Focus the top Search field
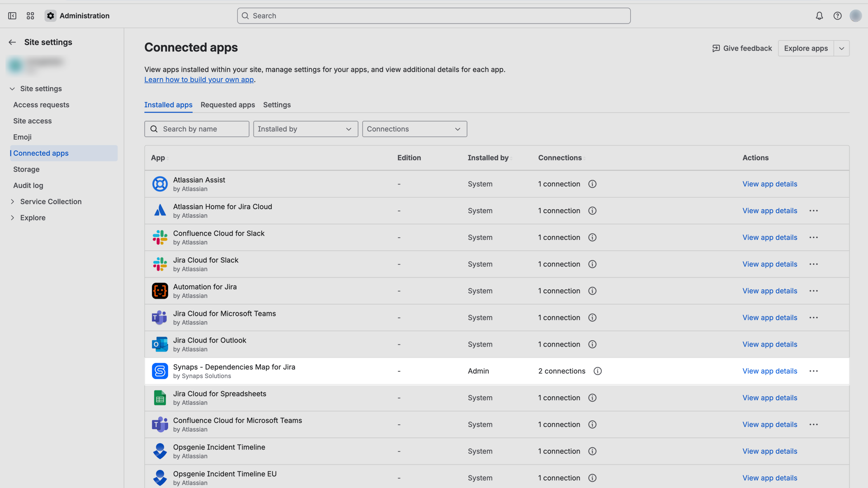This screenshot has height=488, width=868. [x=434, y=16]
